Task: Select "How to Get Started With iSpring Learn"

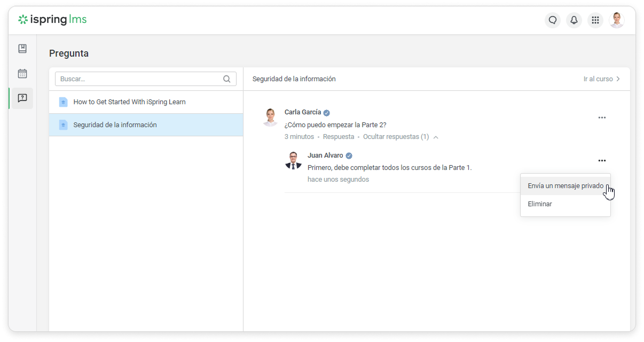Action: pyautogui.click(x=129, y=102)
